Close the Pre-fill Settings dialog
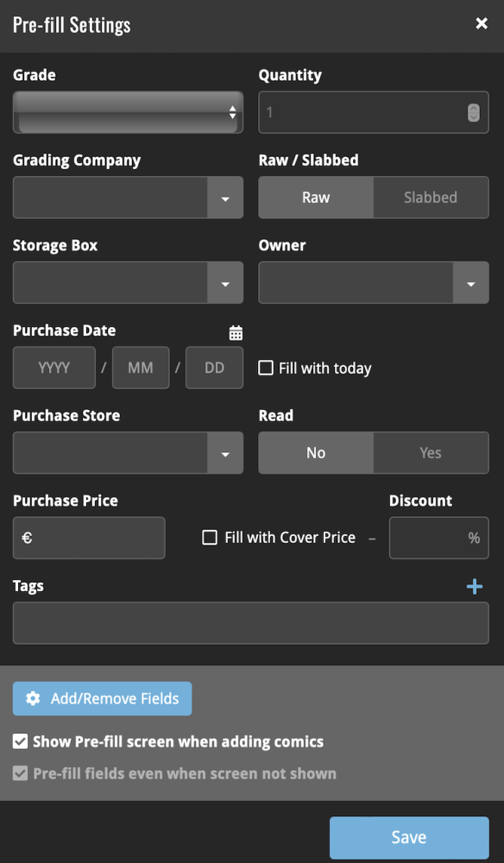The height and width of the screenshot is (863, 504). [x=482, y=23]
